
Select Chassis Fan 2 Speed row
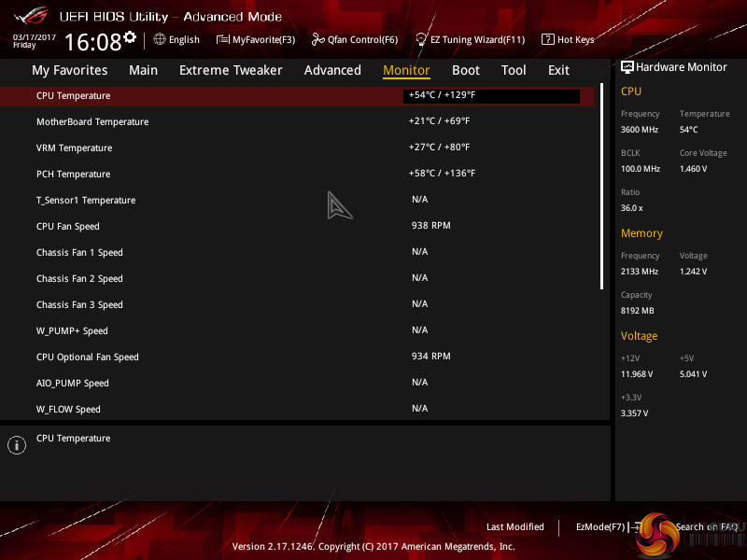tap(297, 279)
